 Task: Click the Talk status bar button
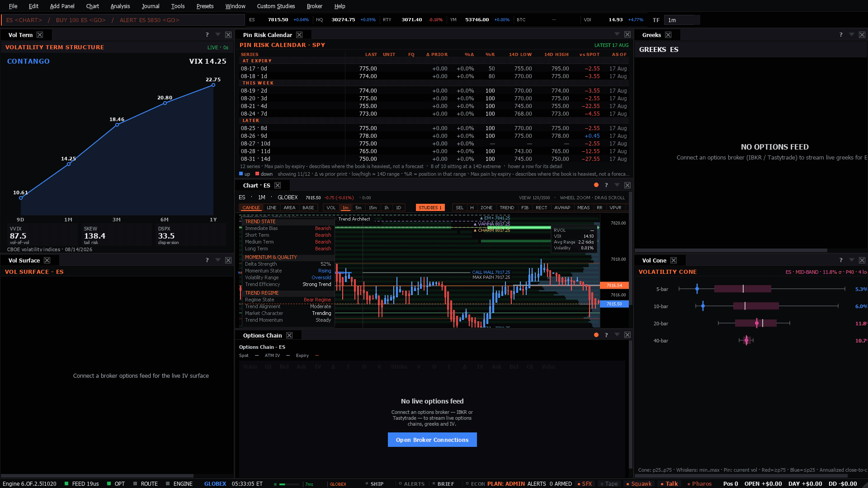(669, 483)
